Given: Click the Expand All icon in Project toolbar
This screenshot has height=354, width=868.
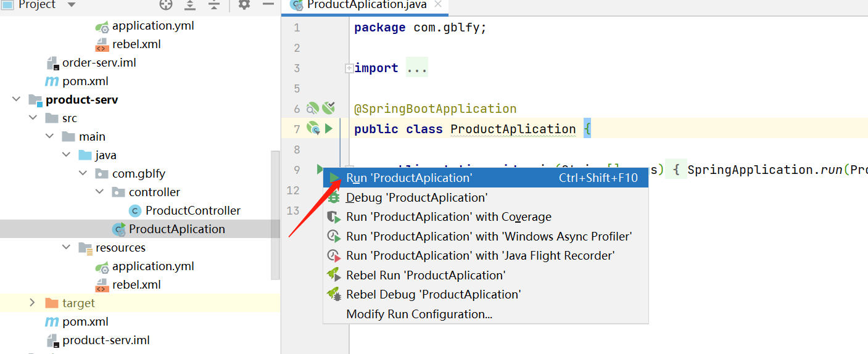Looking at the screenshot, I should [x=190, y=4].
